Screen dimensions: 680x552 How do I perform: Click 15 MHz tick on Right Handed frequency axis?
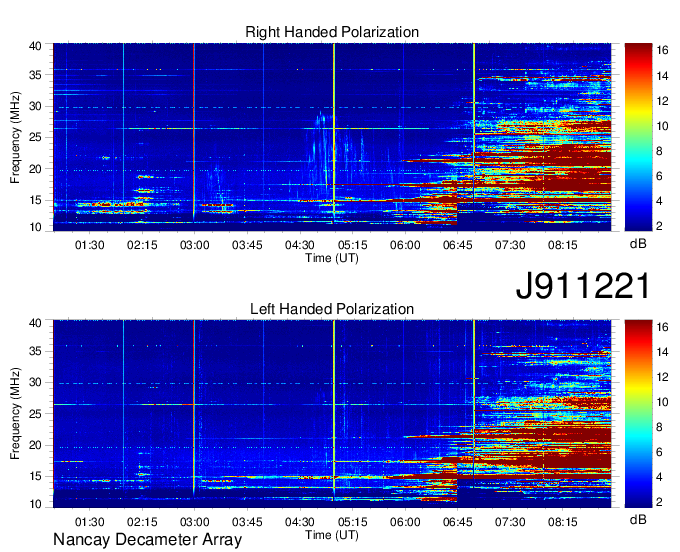[35, 200]
